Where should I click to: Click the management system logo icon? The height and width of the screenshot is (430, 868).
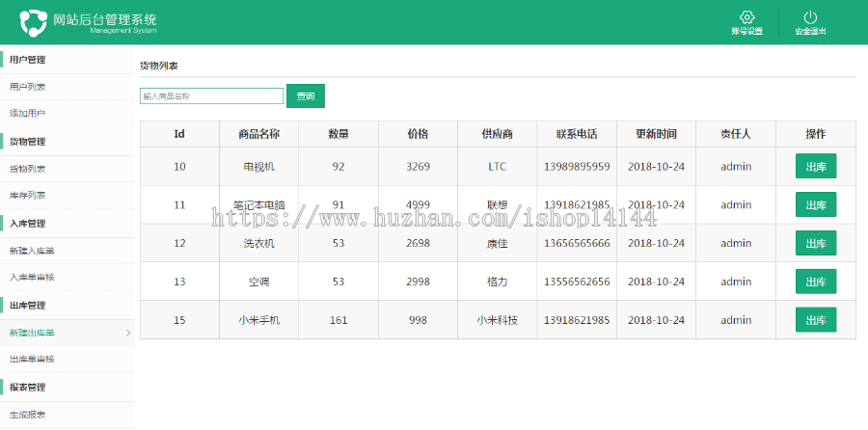point(33,23)
